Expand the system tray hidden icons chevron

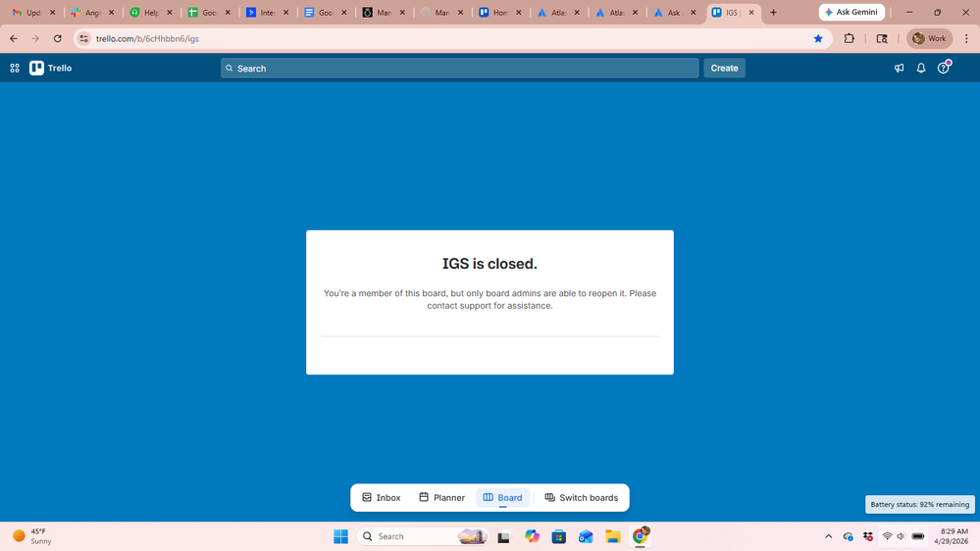click(x=829, y=536)
